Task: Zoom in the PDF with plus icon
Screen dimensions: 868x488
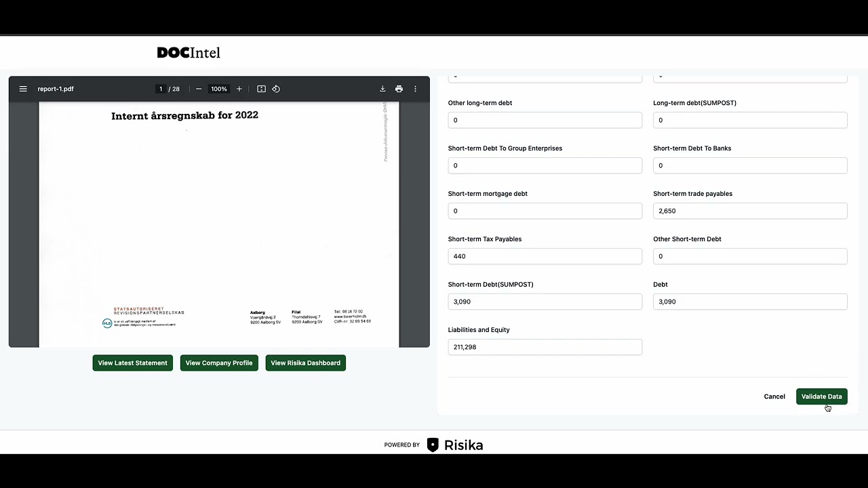Action: [239, 89]
